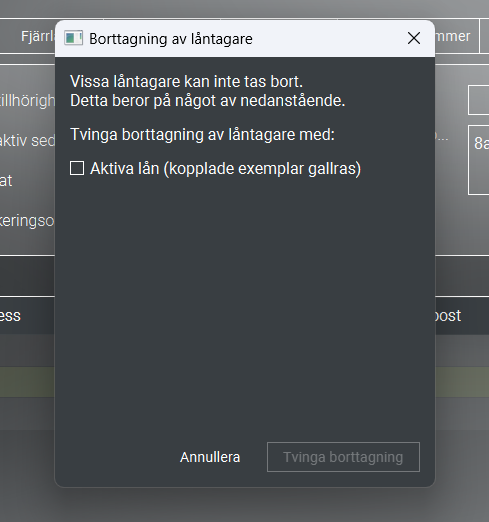Click the 'Vissa låntagare kan inte tas bort' message
The height and width of the screenshot is (522, 489).
(x=186, y=81)
